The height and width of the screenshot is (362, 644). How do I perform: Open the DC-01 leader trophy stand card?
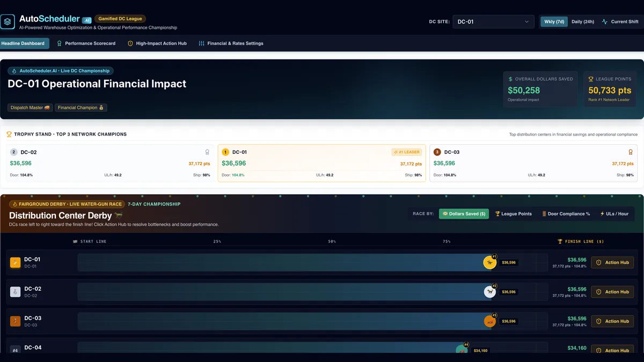(322, 163)
